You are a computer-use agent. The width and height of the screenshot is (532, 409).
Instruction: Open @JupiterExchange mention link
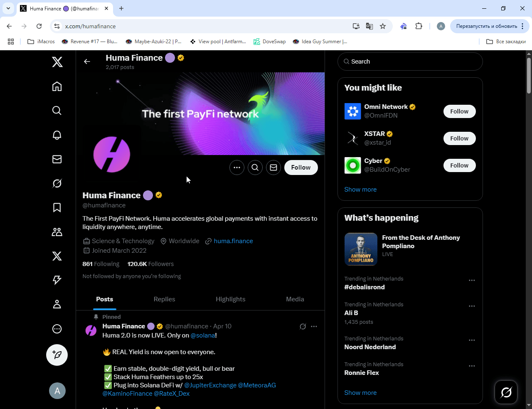point(210,385)
